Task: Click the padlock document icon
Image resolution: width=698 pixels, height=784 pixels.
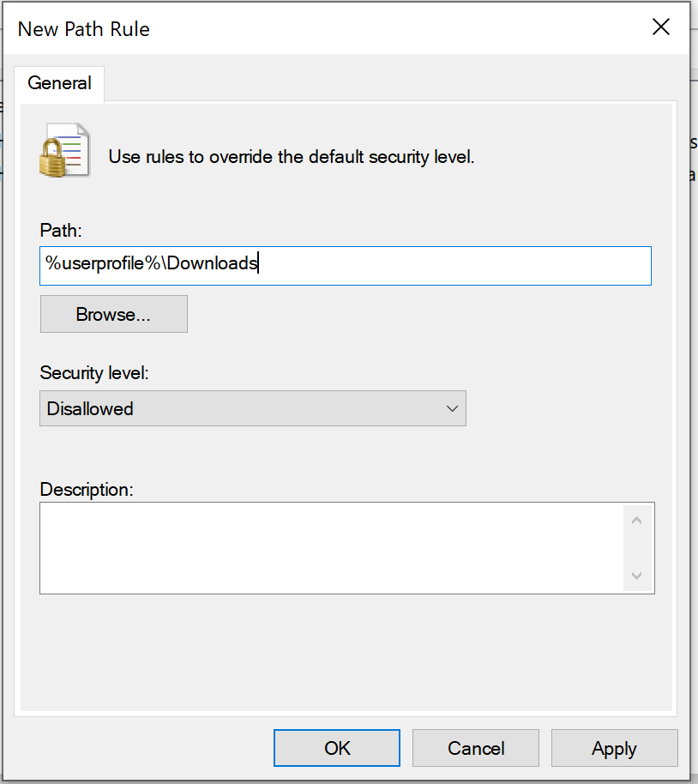Action: pyautogui.click(x=64, y=152)
